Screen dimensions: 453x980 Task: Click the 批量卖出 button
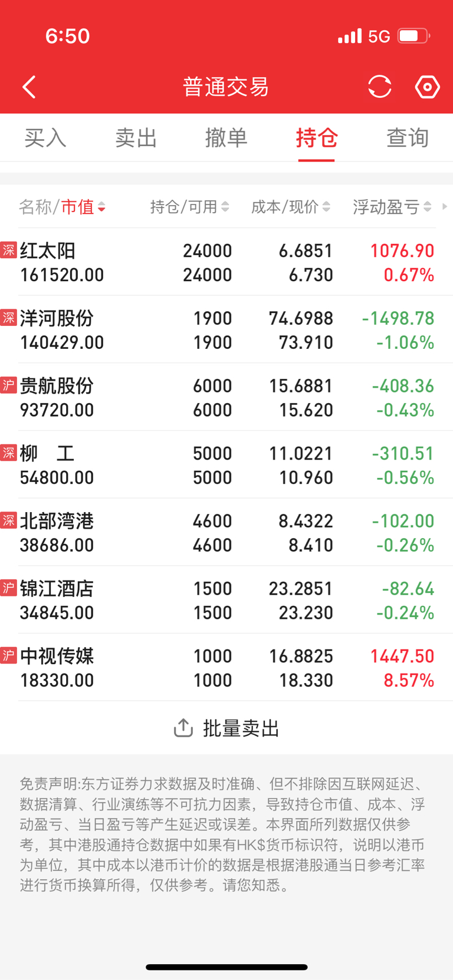pyautogui.click(x=226, y=728)
